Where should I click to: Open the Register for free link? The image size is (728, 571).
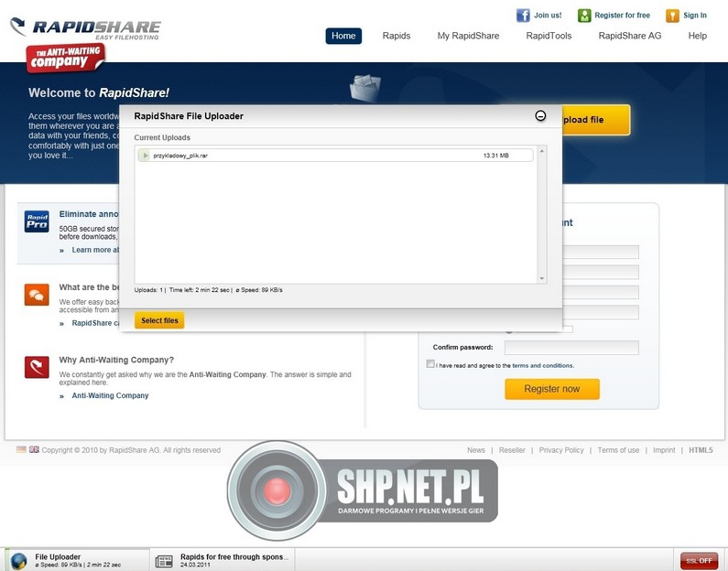[x=622, y=16]
